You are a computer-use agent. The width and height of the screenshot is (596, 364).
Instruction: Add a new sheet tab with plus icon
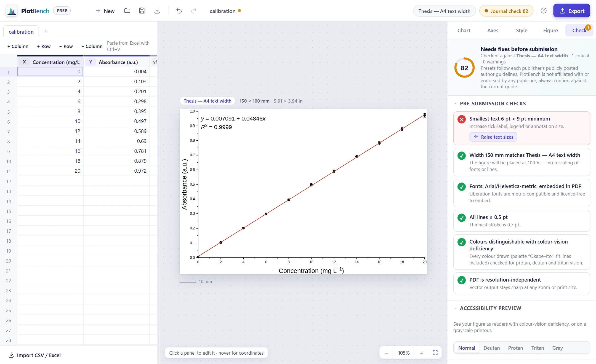[x=46, y=31]
